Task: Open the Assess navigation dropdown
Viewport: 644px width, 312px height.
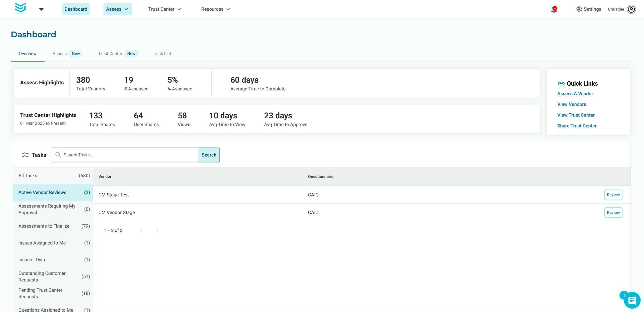Action: (x=117, y=9)
